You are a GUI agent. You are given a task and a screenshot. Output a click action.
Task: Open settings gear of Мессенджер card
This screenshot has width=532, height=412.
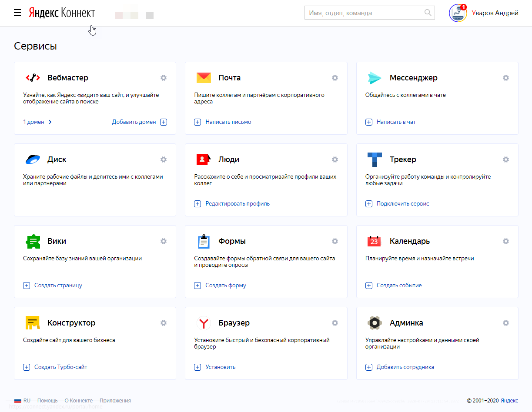pos(506,78)
